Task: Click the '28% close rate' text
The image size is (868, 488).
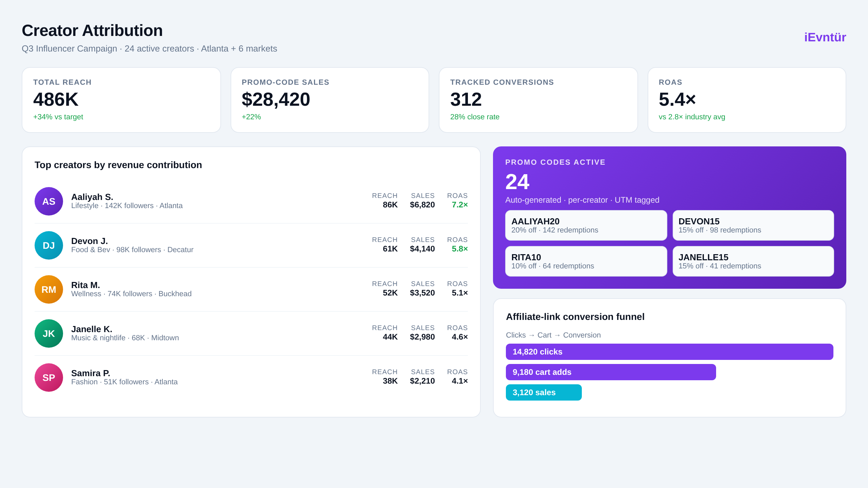Action: coord(475,117)
